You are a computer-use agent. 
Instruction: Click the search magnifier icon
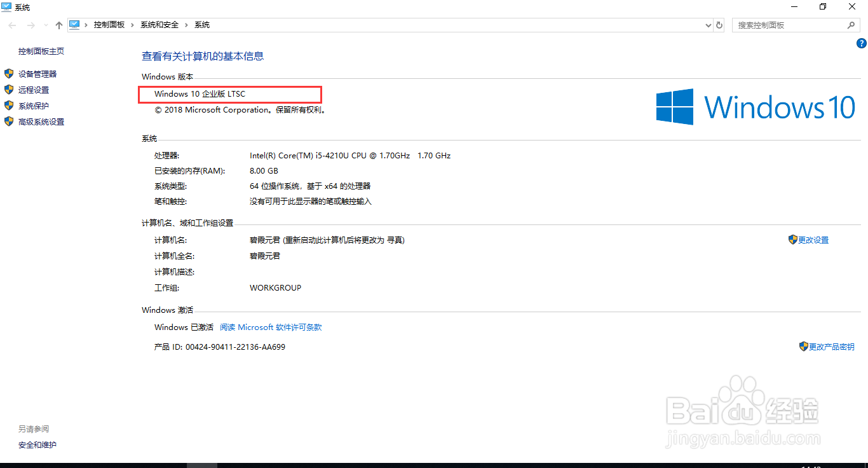[851, 25]
